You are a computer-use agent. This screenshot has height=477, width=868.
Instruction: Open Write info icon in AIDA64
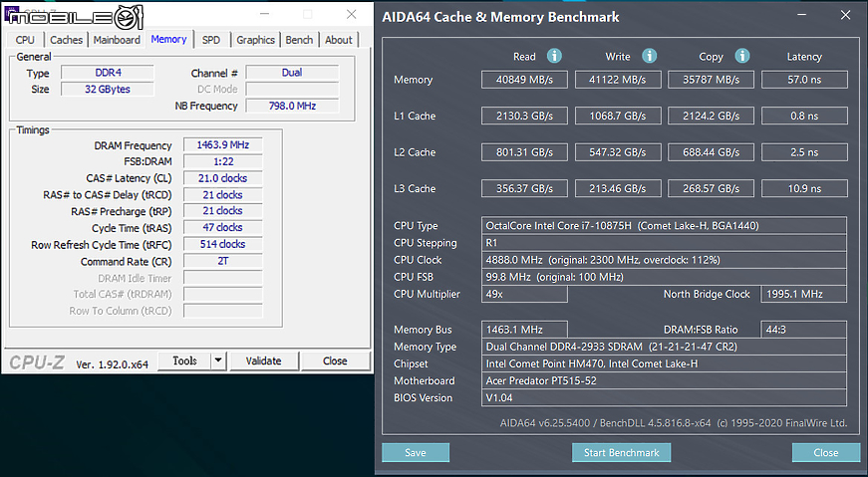(650, 56)
